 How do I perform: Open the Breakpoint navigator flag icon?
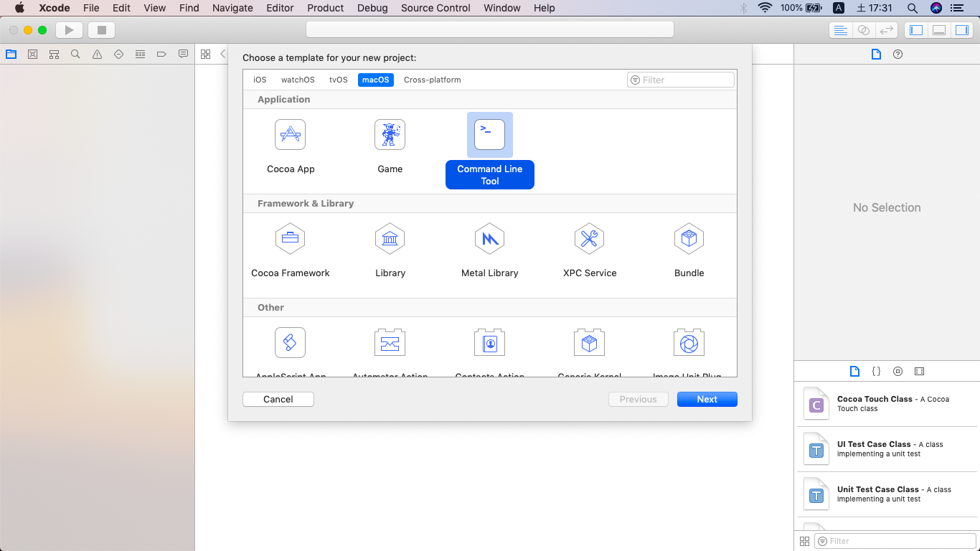click(161, 54)
